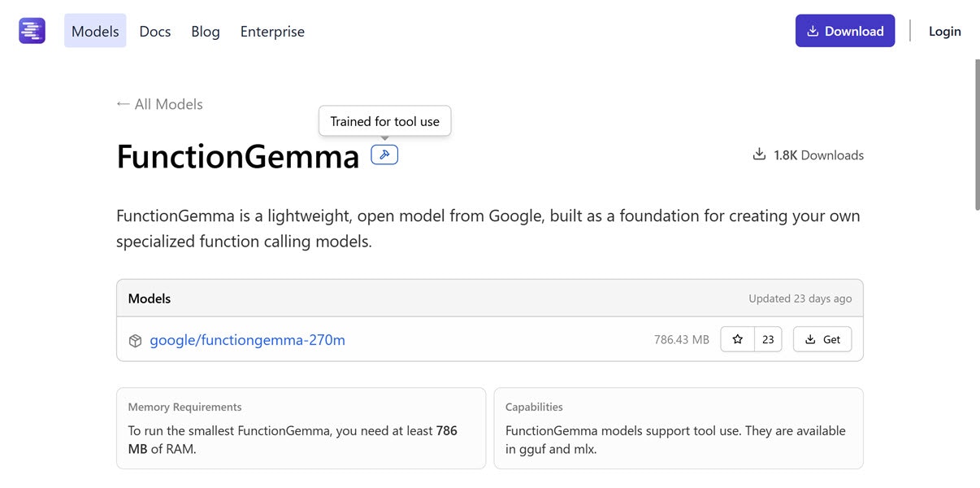Viewport: 980px width, 488px height.
Task: Click the LM Studio logo icon
Action: (x=33, y=31)
